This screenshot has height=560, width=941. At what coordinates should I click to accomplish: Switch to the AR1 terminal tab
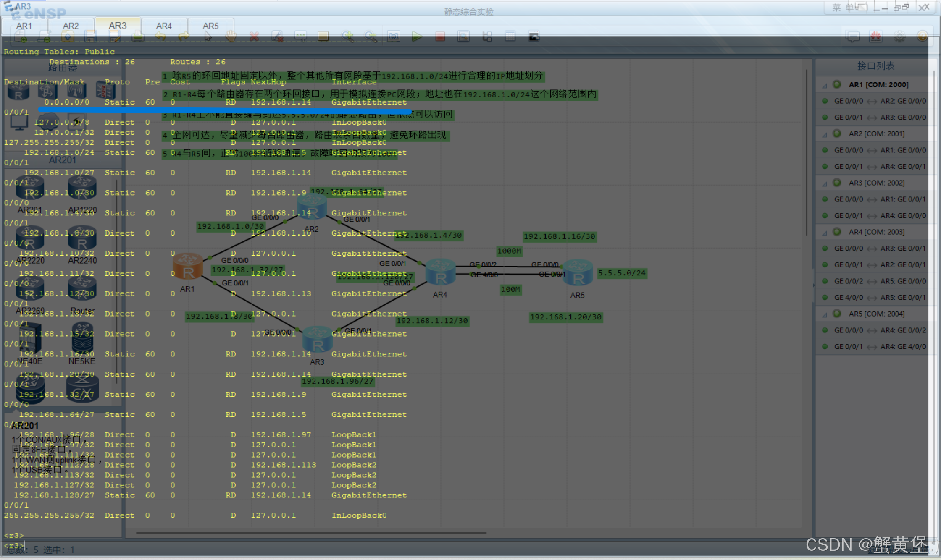click(x=24, y=26)
